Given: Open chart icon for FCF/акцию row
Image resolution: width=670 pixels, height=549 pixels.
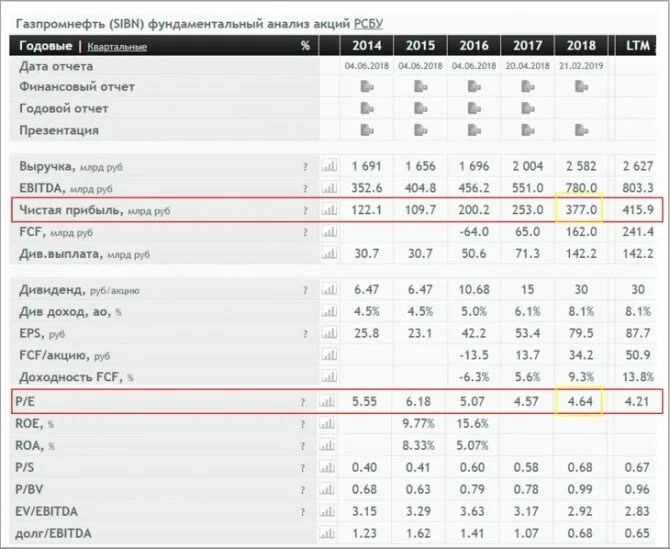Looking at the screenshot, I should [329, 355].
